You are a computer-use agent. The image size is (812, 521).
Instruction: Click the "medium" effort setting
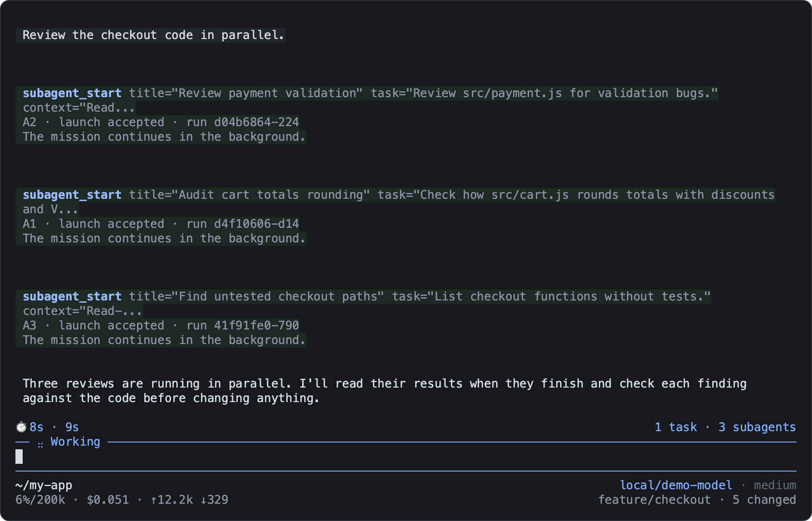pos(775,485)
